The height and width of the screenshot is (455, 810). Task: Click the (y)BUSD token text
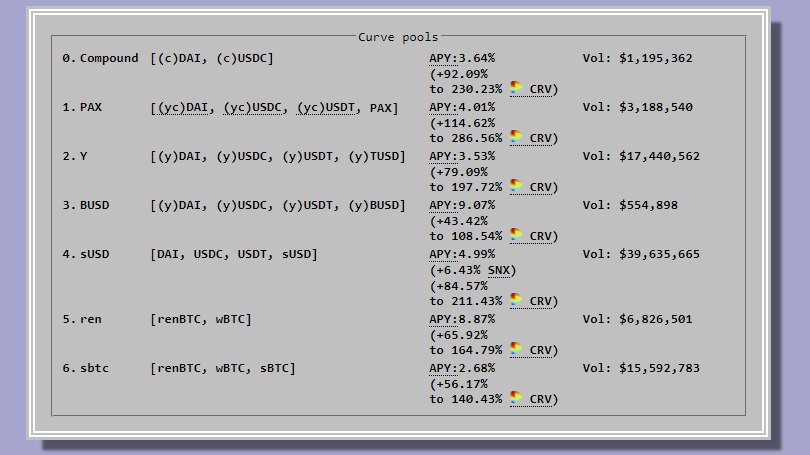[373, 206]
